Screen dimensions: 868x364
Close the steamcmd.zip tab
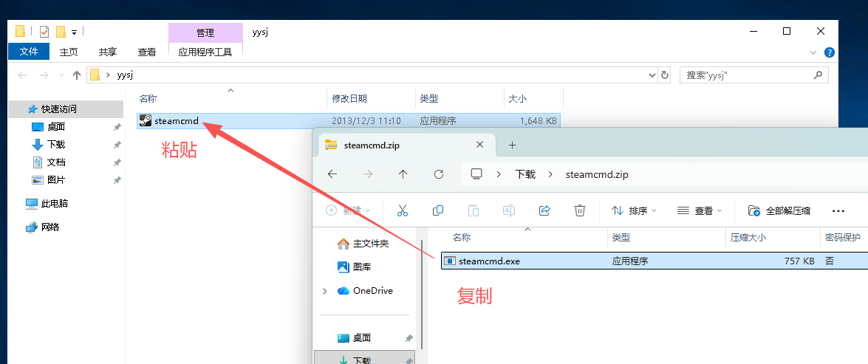[481, 145]
